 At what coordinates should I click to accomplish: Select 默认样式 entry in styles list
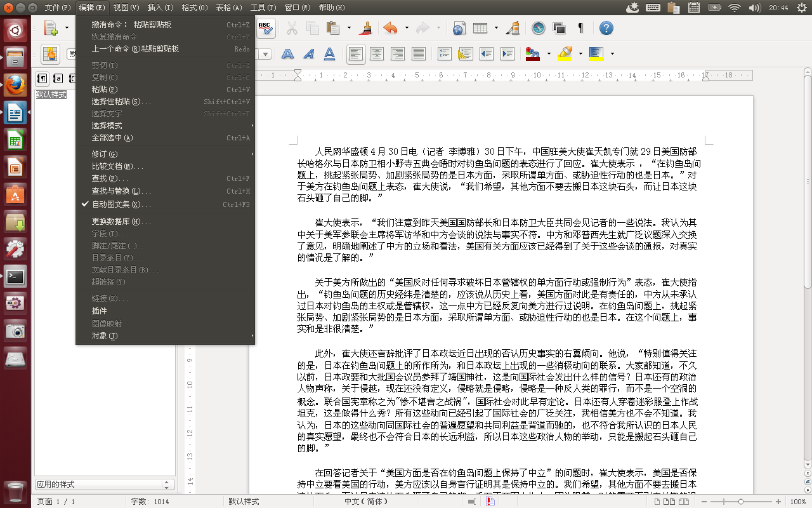point(51,95)
